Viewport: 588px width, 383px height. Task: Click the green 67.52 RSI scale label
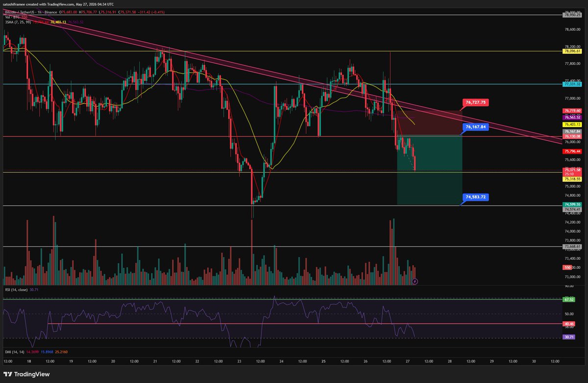coord(569,299)
